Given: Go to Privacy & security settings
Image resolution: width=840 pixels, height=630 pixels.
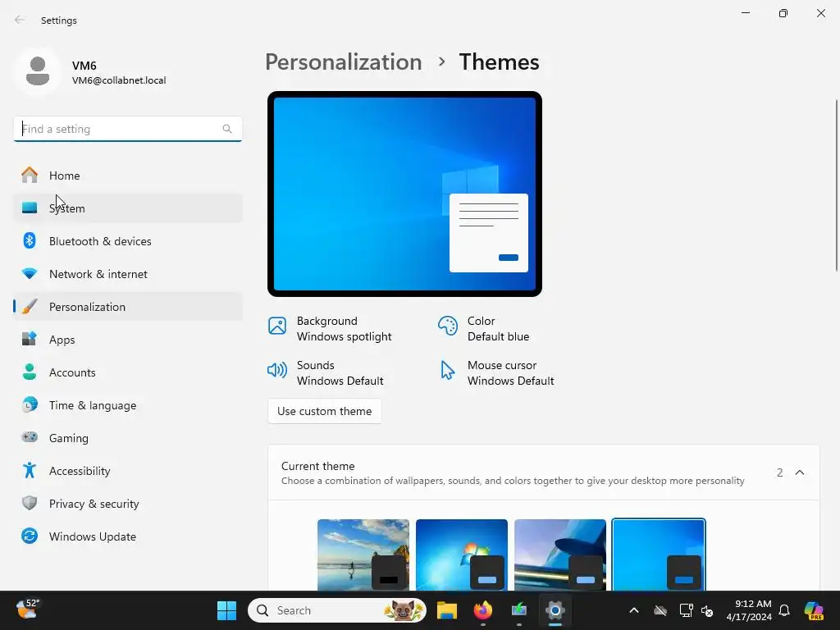Looking at the screenshot, I should (128, 503).
